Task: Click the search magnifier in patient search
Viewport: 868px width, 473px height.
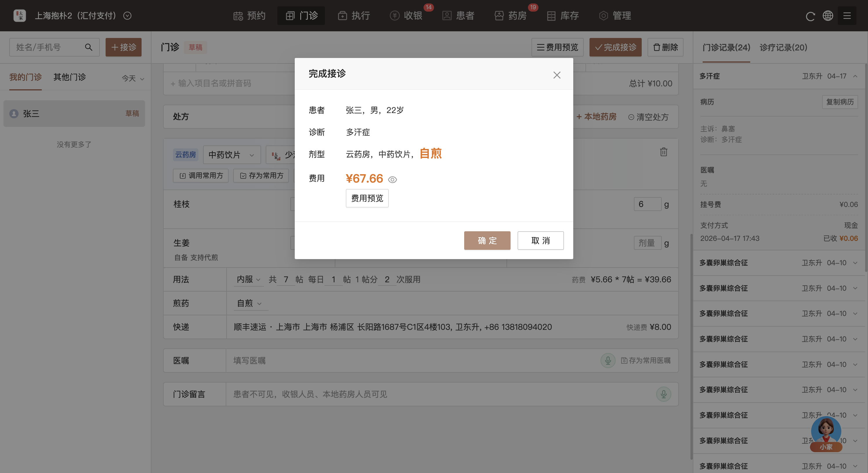Action: (88, 47)
